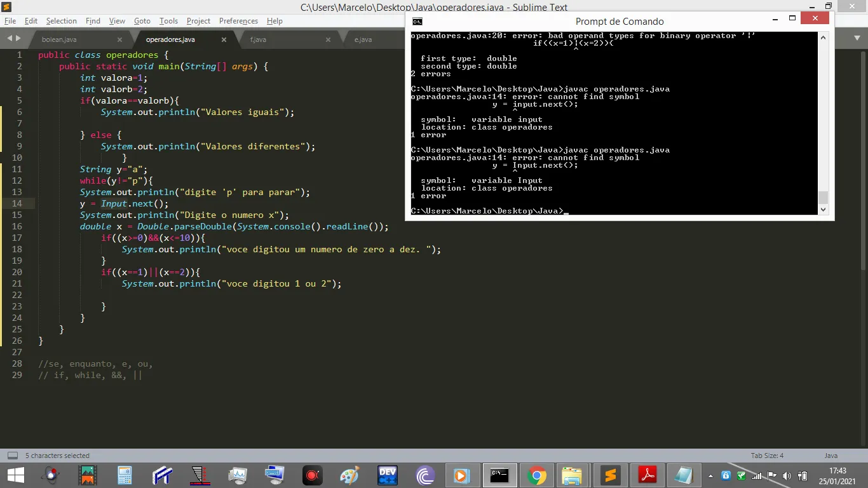Open Adobe Reader from the taskbar
Image resolution: width=868 pixels, height=488 pixels.
pos(647,475)
